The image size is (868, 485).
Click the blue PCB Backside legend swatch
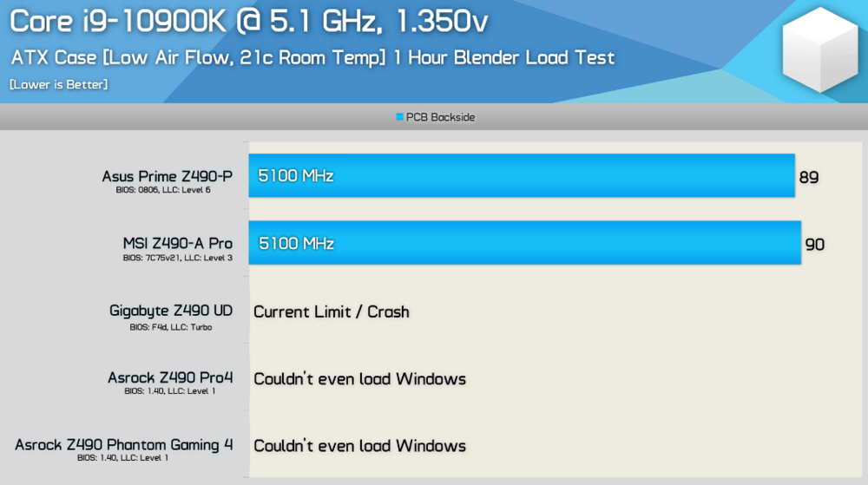point(400,117)
